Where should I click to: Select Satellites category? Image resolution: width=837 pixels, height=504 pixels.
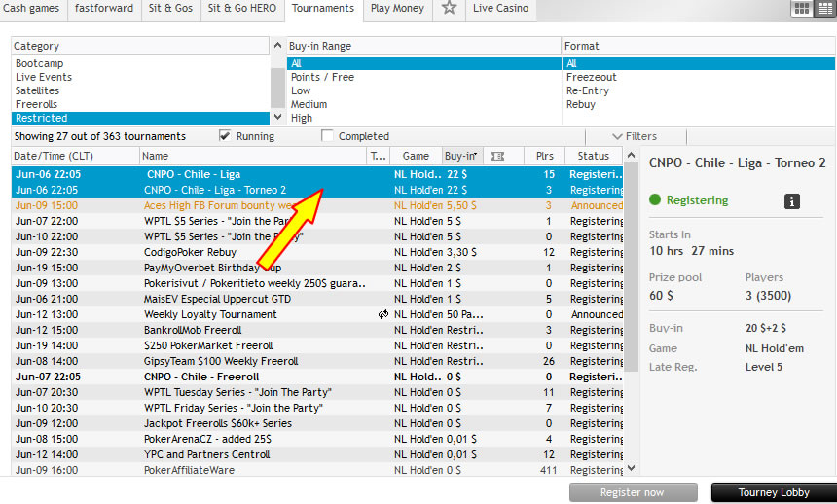coord(140,90)
